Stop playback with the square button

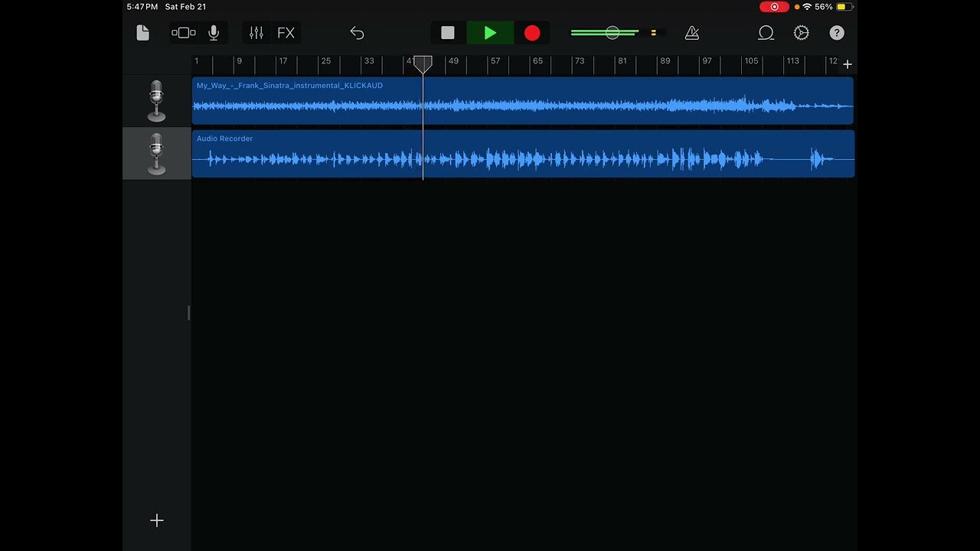[x=448, y=33]
